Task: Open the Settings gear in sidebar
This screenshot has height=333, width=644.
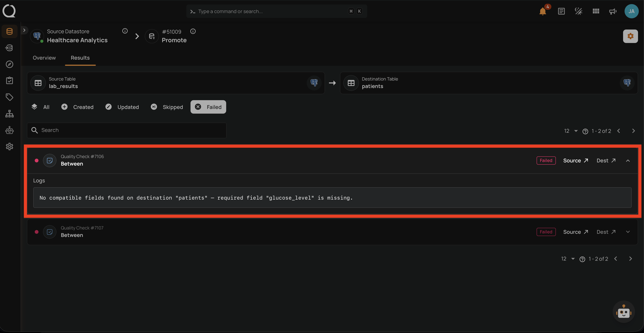Action: coord(10,147)
